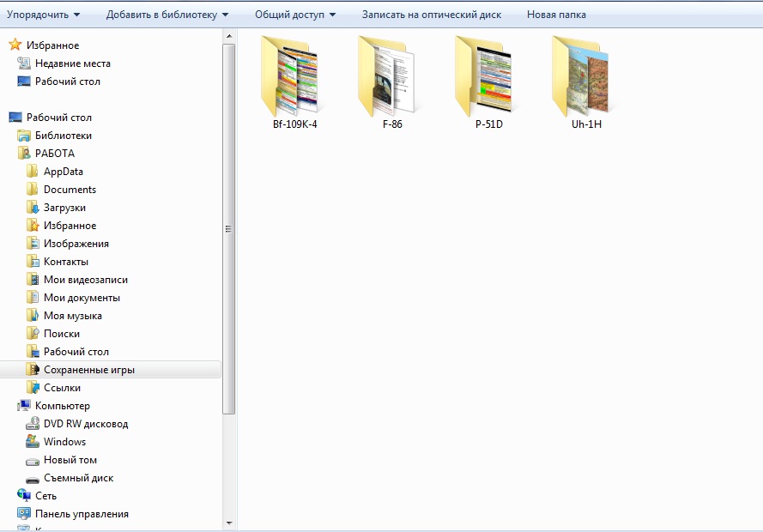
Task: Select Рабочий стол under Избранное
Action: click(x=68, y=82)
